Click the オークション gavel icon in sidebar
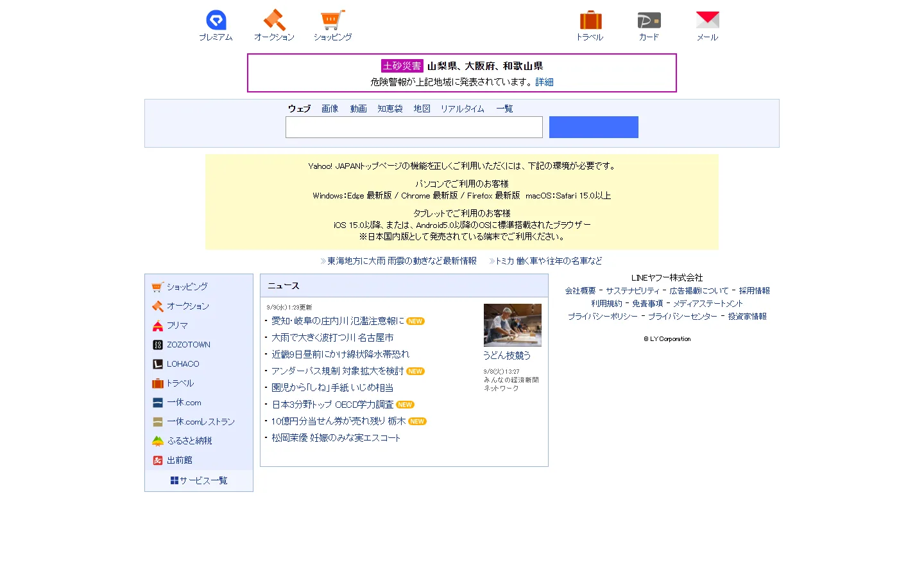Viewport: 924px width, 578px height. (157, 306)
